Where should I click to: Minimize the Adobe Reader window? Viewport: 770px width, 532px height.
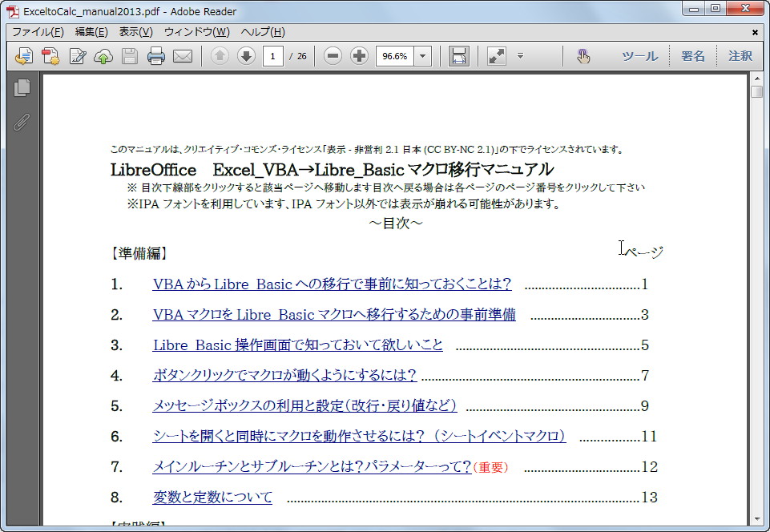coord(694,9)
